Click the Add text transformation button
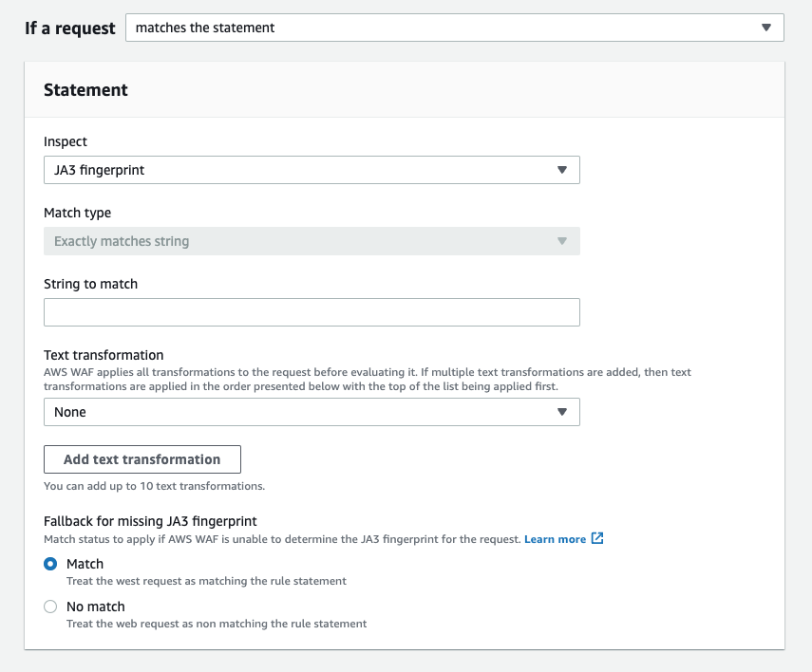 [x=142, y=459]
